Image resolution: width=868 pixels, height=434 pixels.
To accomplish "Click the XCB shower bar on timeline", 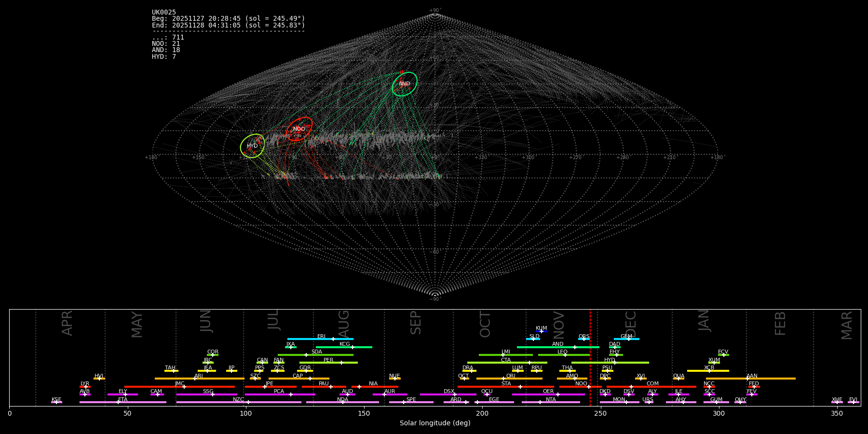I will coord(708,371).
